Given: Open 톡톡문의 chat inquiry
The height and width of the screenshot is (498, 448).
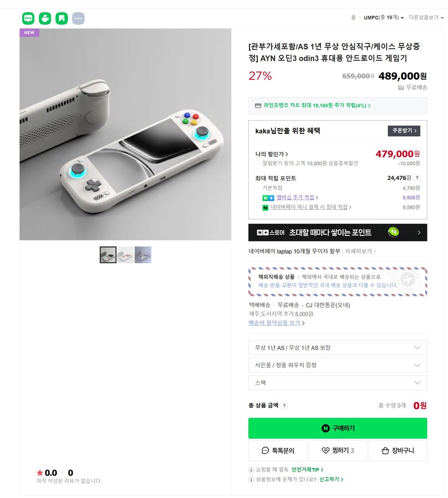Looking at the screenshot, I should coord(277,450).
